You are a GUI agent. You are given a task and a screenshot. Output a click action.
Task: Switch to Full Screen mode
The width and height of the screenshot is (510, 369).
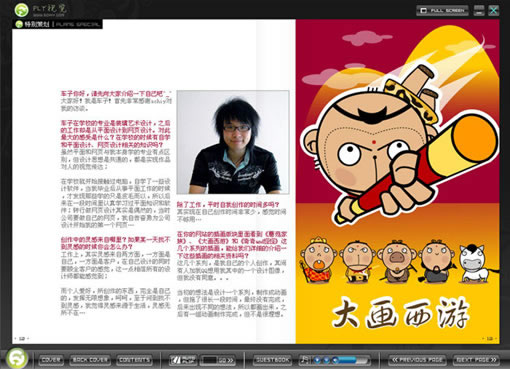[x=442, y=10]
